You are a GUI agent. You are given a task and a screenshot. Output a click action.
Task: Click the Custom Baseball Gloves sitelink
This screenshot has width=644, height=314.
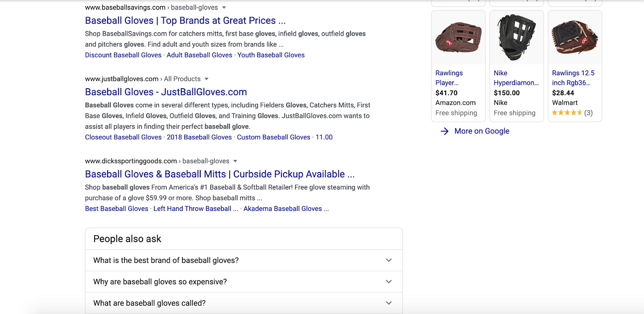point(273,137)
